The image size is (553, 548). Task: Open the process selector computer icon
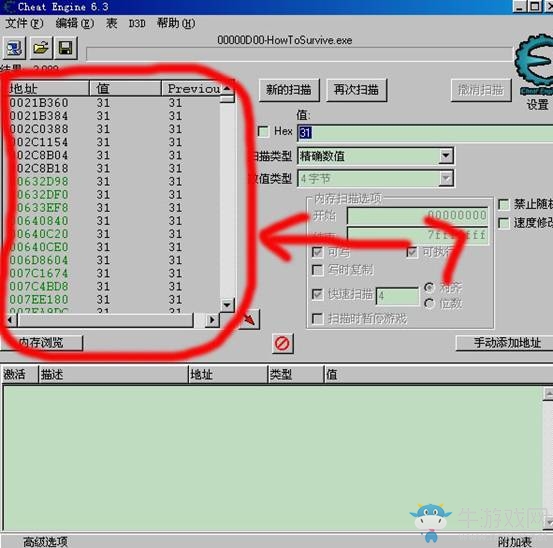14,48
